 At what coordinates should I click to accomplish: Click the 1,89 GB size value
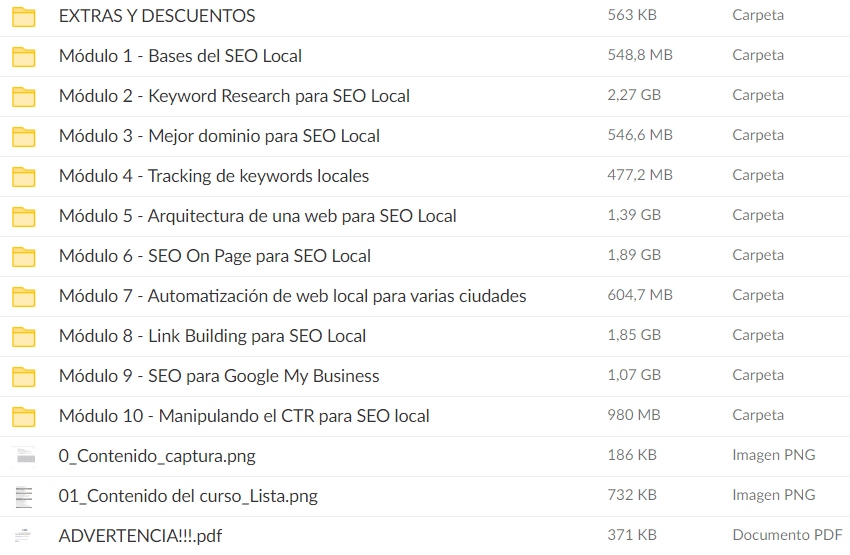point(634,255)
